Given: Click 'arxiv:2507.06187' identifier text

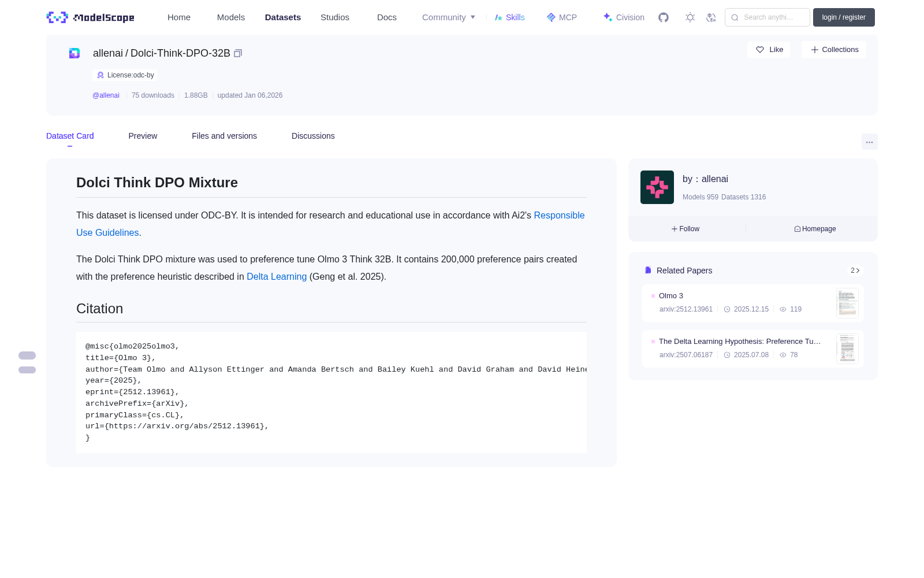Looking at the screenshot, I should point(686,355).
